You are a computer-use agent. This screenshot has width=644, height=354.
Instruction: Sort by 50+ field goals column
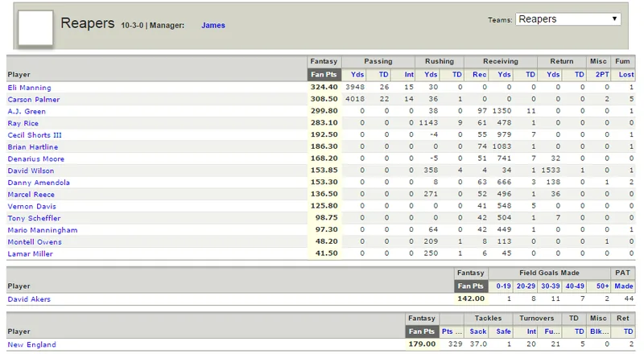(x=603, y=286)
